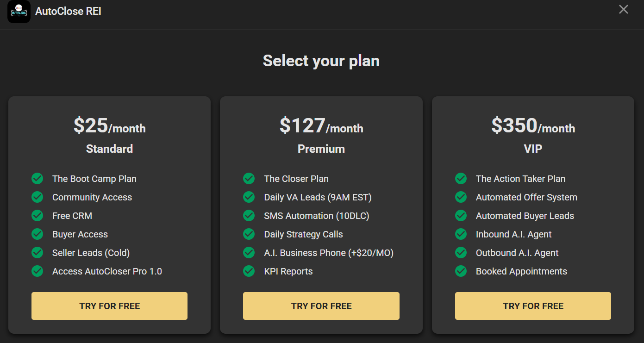
Task: Click checkmark beside Access AutoCloser Pro 1.0
Action: point(38,271)
